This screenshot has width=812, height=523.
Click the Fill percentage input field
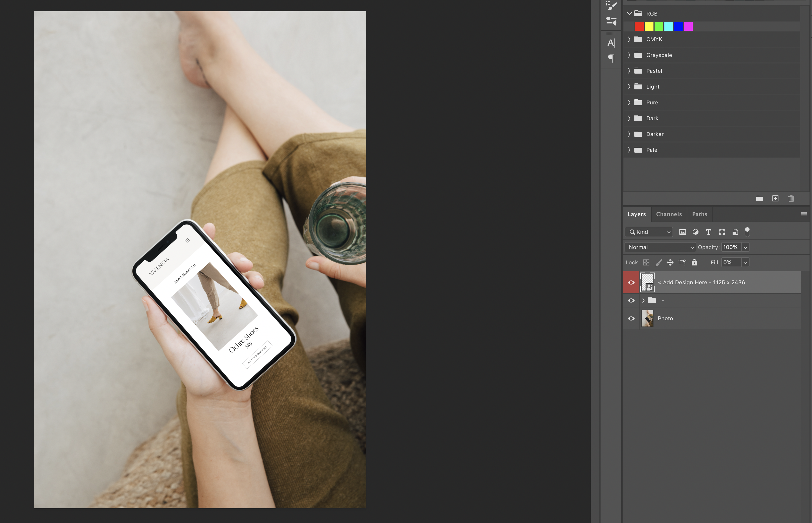[730, 262]
